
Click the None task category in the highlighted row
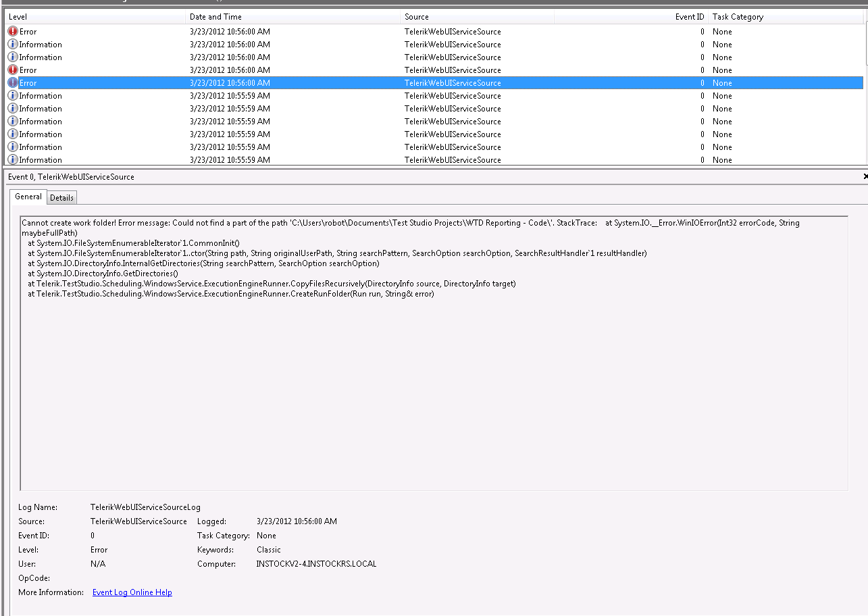coord(722,83)
